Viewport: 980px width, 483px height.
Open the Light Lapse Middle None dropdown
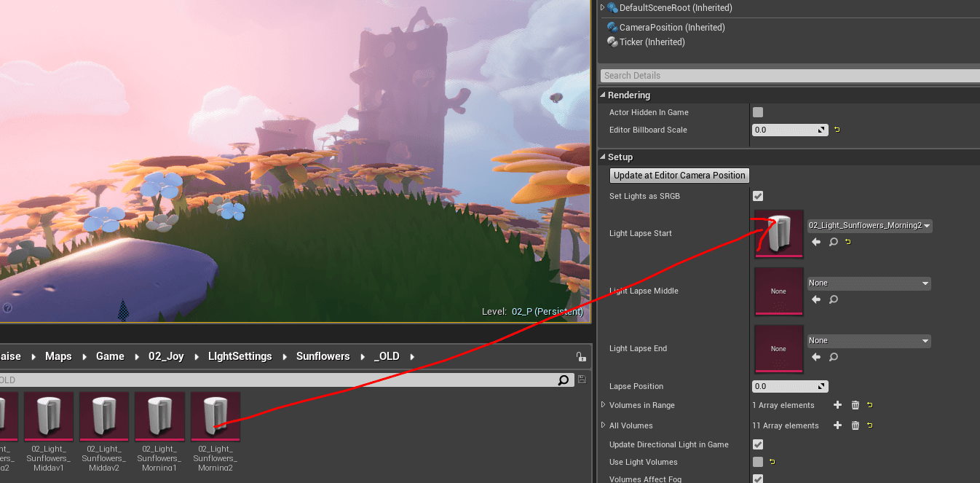point(869,283)
